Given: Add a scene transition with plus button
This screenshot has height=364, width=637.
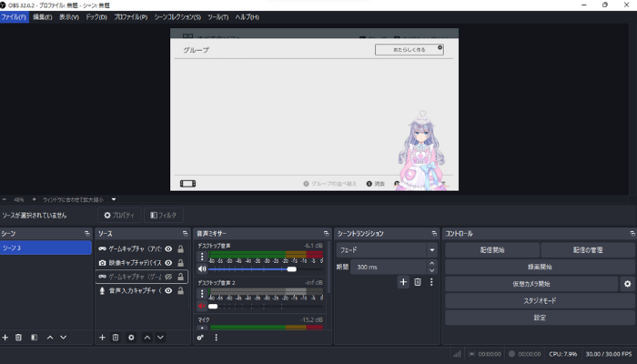Looking at the screenshot, I should [x=403, y=282].
